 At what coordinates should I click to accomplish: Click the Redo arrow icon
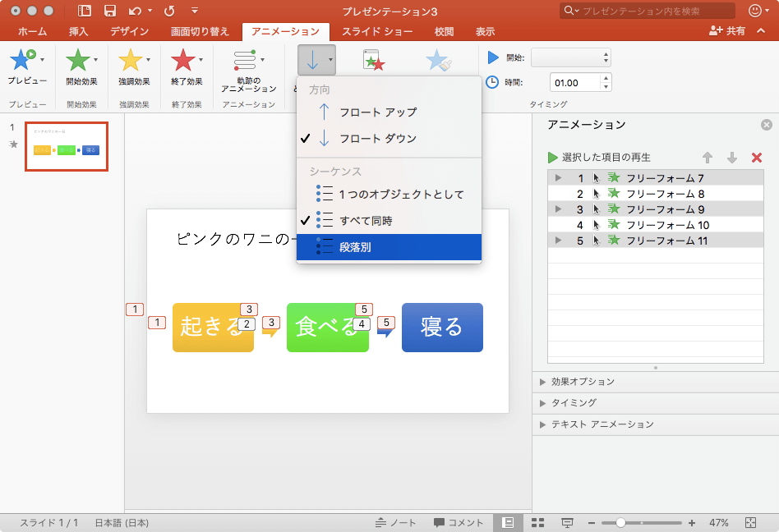coord(169,11)
